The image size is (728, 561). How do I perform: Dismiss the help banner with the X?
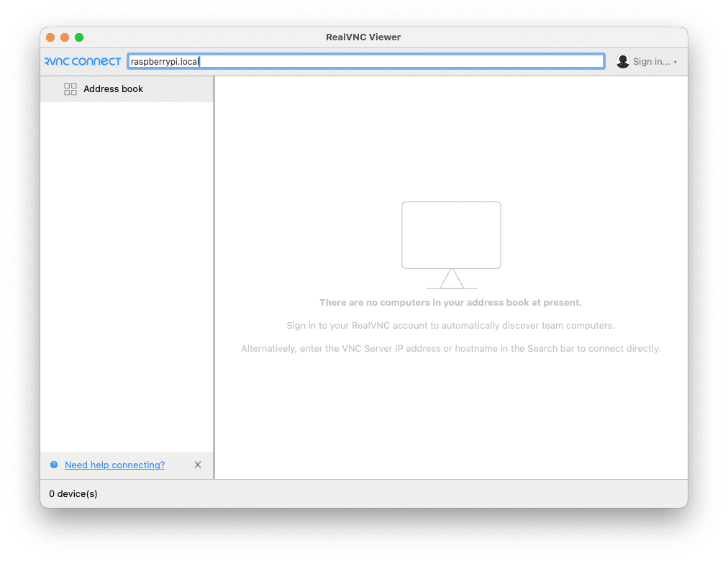tap(198, 465)
